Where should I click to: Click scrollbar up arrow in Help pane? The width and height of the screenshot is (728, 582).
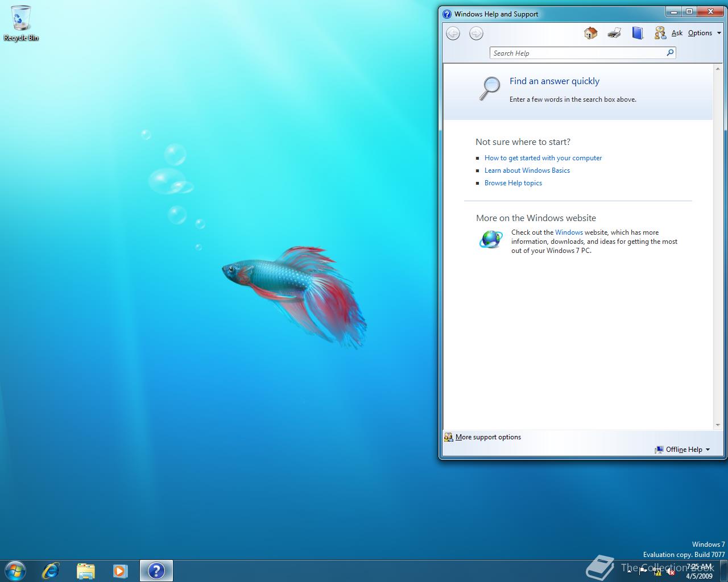[718, 68]
